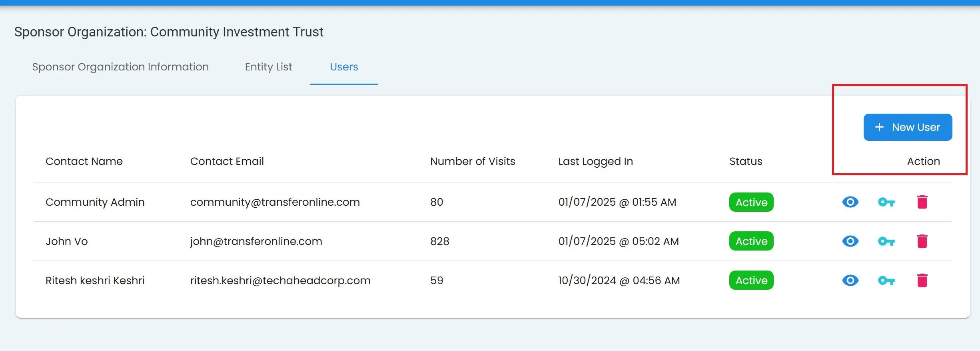Image resolution: width=980 pixels, height=351 pixels.
Task: Open John Vo details via eye icon
Action: click(x=850, y=241)
